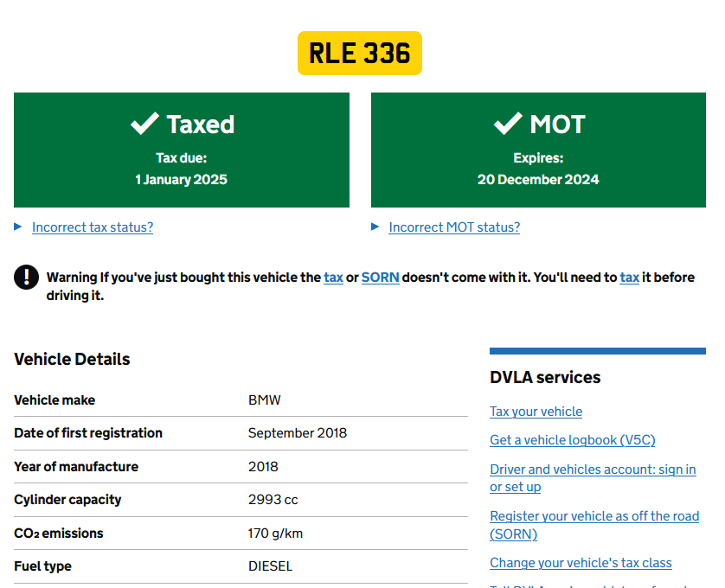Image resolution: width=725 pixels, height=588 pixels.
Task: Open Change your vehicle's tax class
Action: [581, 563]
